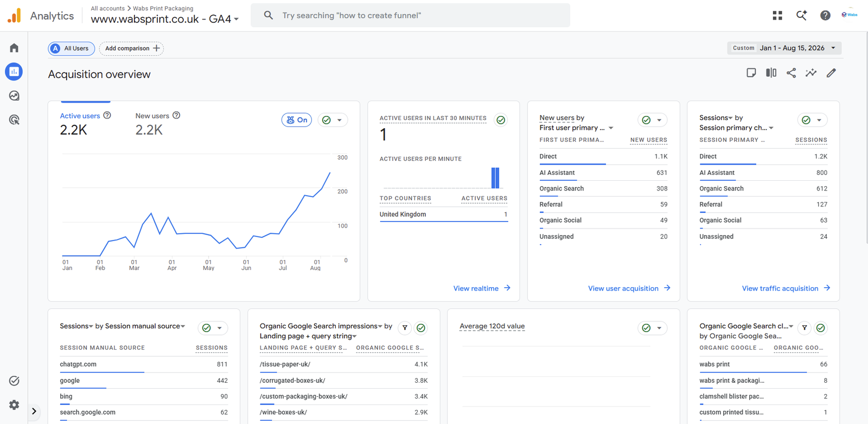Open the View traffic acquisition link
Viewport: 868px width, 424px height.
click(x=786, y=288)
